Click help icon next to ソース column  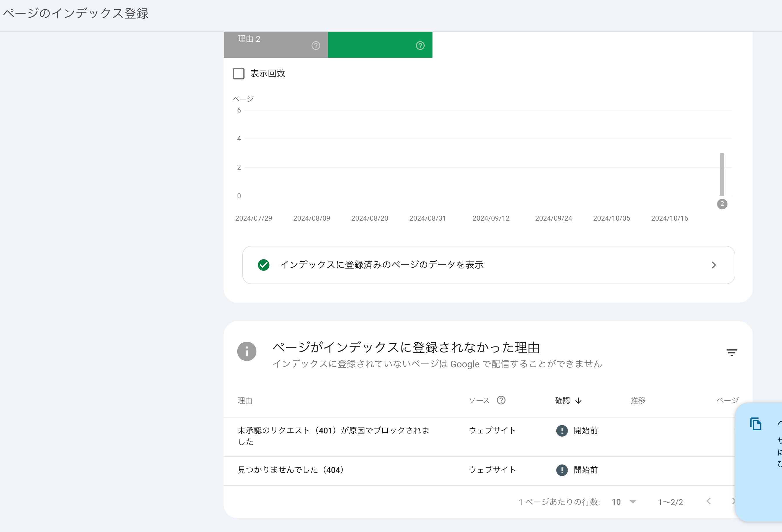[501, 400]
